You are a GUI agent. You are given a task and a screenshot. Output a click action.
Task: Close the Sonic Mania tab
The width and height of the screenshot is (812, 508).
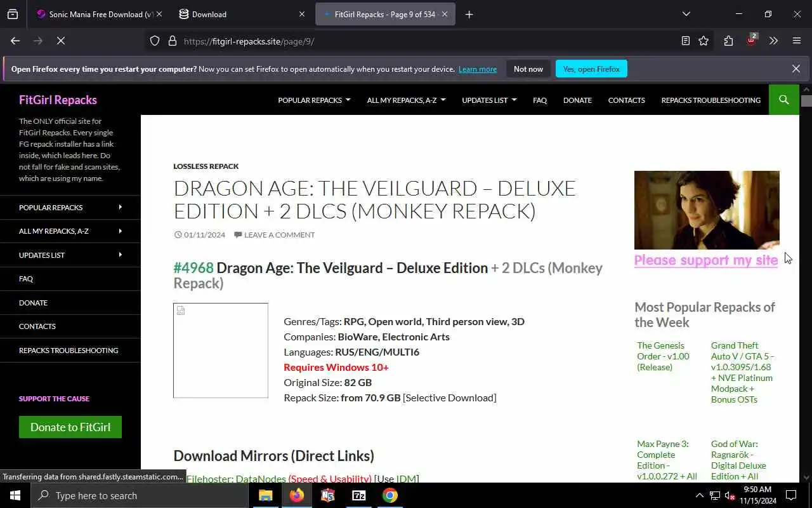pyautogui.click(x=159, y=14)
